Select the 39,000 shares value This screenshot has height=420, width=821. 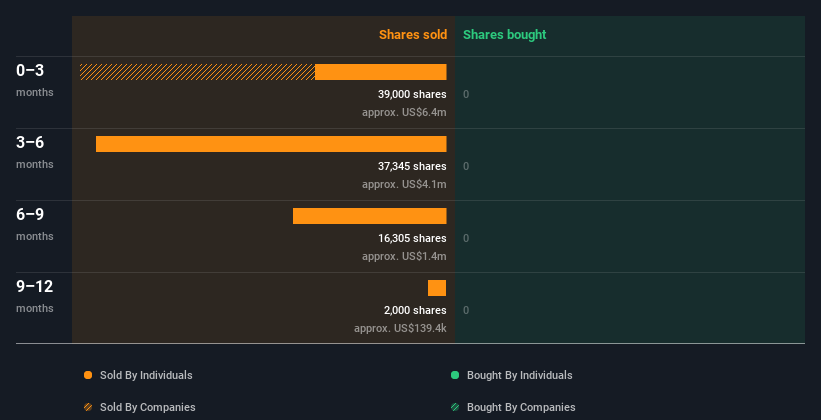pos(412,94)
